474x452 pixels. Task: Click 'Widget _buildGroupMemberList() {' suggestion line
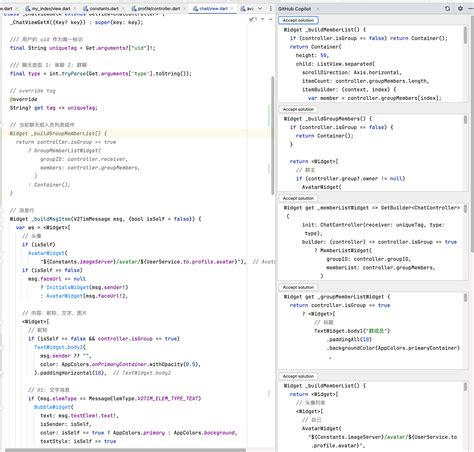(x=58, y=133)
